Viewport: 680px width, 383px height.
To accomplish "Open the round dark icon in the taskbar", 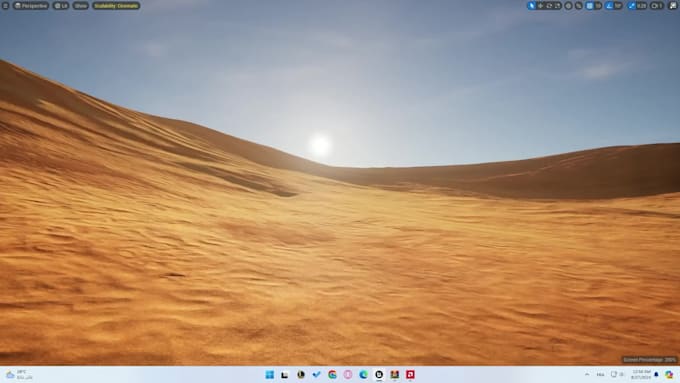I will (x=301, y=375).
